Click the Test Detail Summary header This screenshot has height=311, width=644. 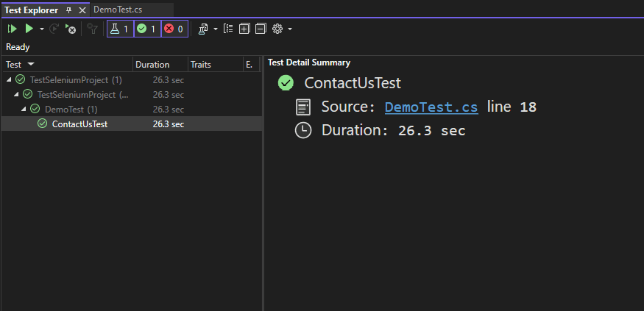(309, 62)
